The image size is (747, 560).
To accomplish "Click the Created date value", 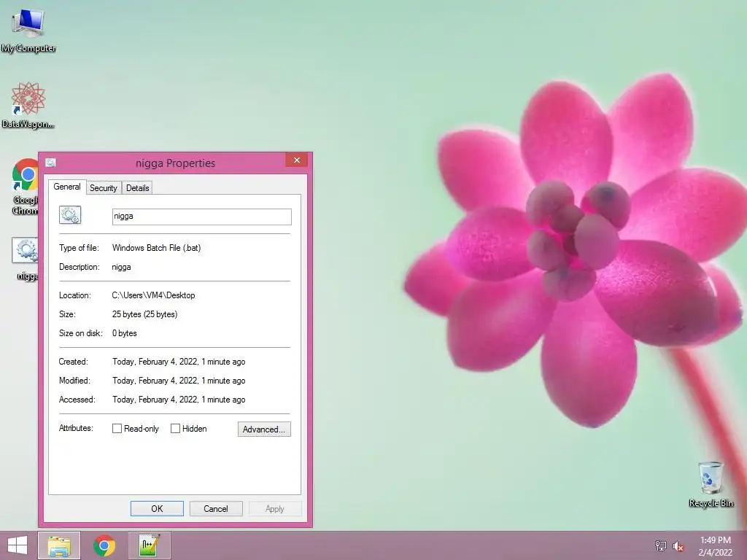I will (179, 362).
